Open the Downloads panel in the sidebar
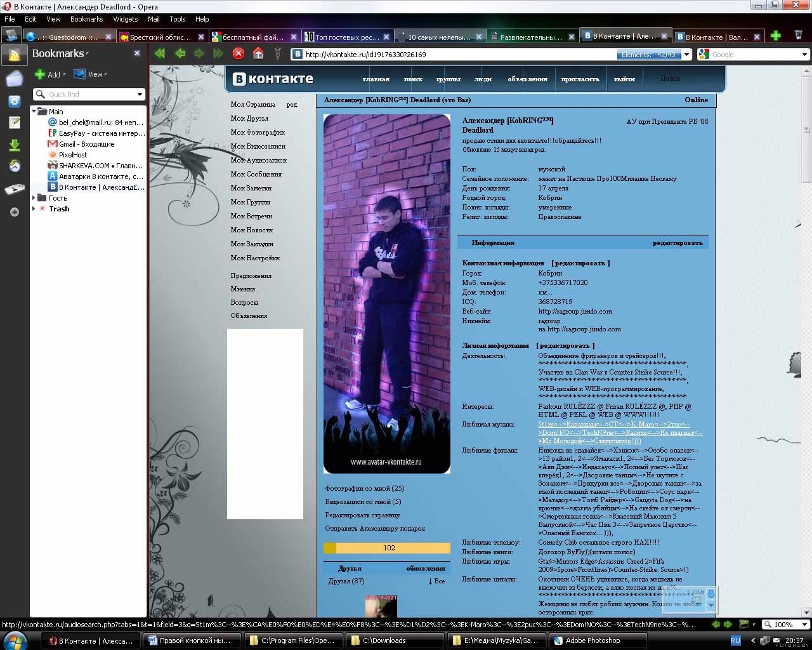The image size is (812, 650). pos(14,145)
